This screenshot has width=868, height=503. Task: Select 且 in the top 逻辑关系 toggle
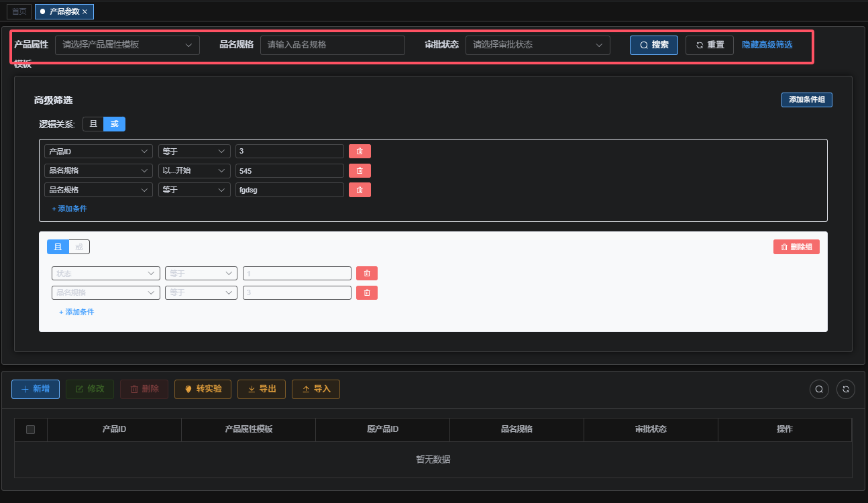click(93, 123)
